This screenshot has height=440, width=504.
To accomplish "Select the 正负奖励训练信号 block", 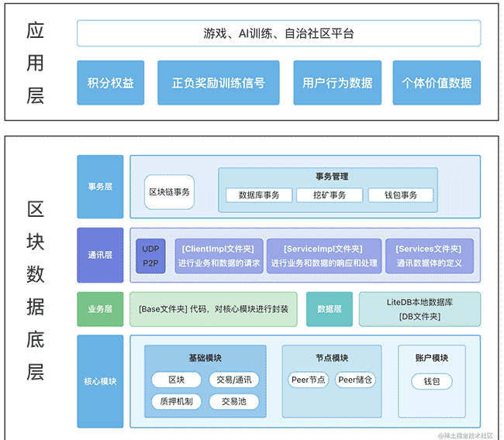I will coord(218,83).
